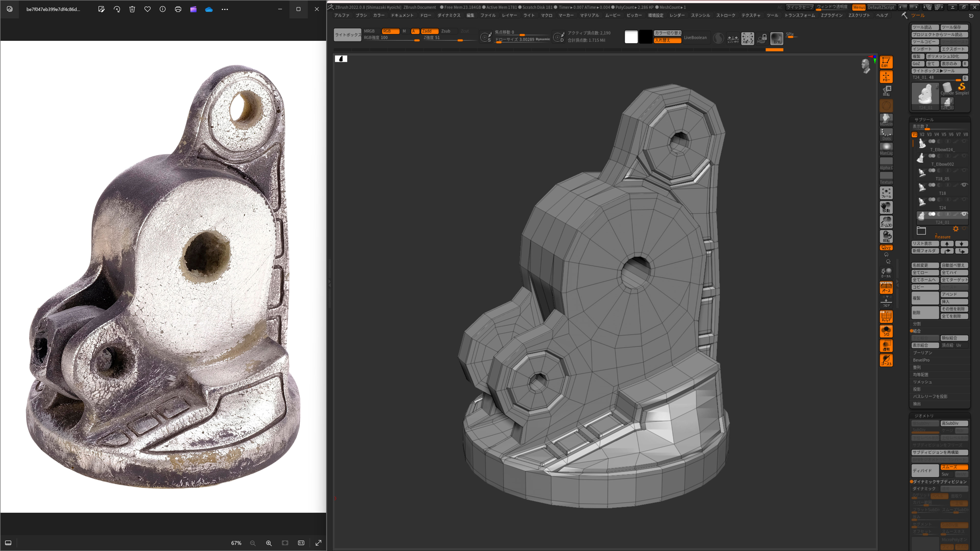The width and height of the screenshot is (980, 551).
Task: Click Reconstruct Subdiv (サブディビジョンを再構築) button
Action: click(x=940, y=452)
